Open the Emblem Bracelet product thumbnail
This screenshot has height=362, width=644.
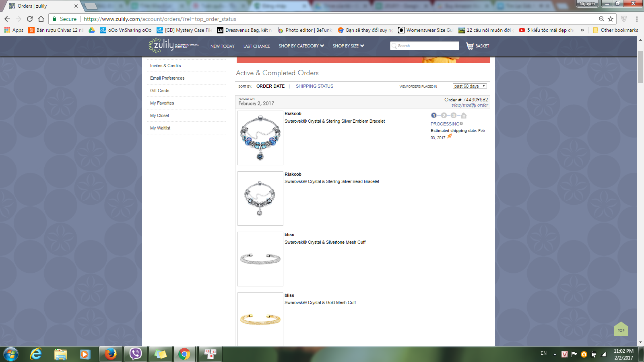coord(260,138)
